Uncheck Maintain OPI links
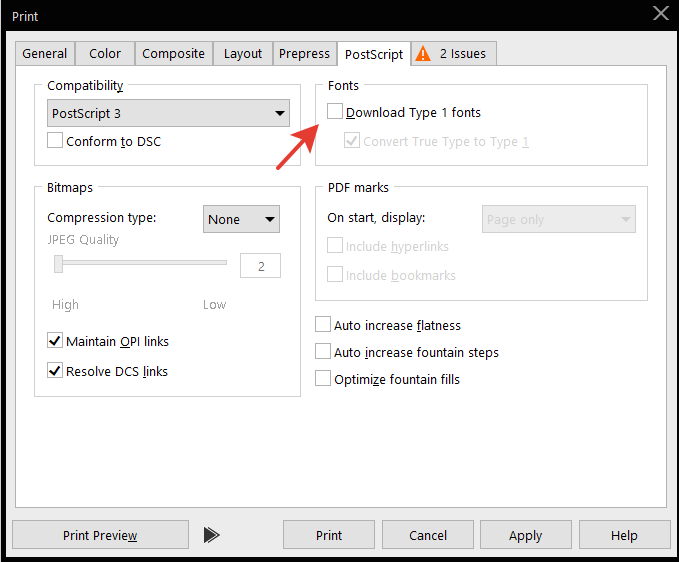Viewport: 679px width, 562px height. coord(56,341)
